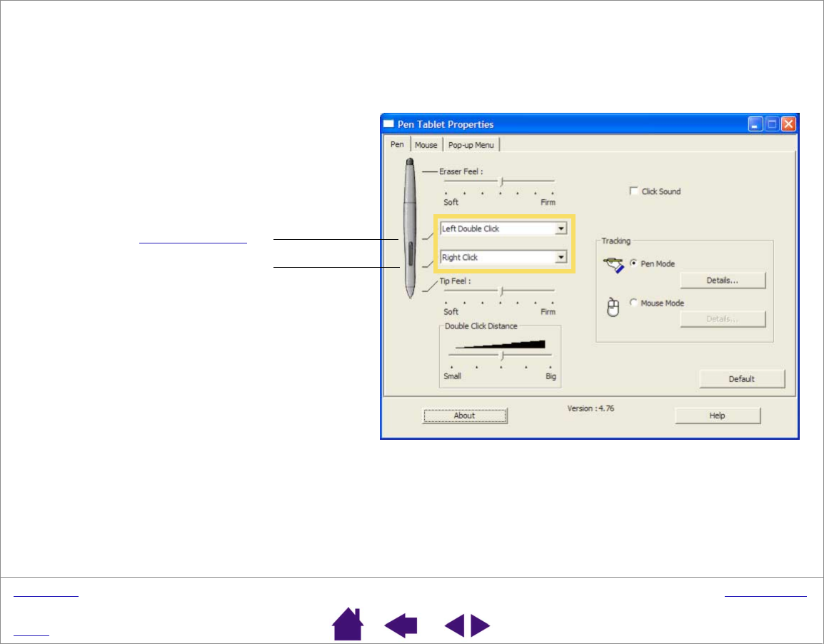Click the Eraser Feel label
This screenshot has height=644, width=824.
point(461,171)
